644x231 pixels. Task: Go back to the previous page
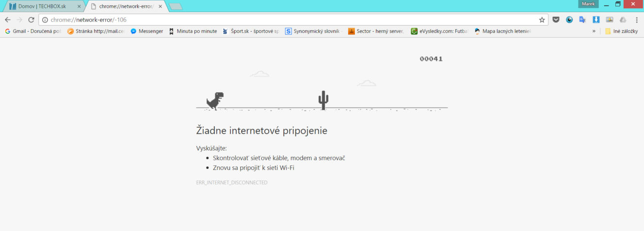[8, 20]
